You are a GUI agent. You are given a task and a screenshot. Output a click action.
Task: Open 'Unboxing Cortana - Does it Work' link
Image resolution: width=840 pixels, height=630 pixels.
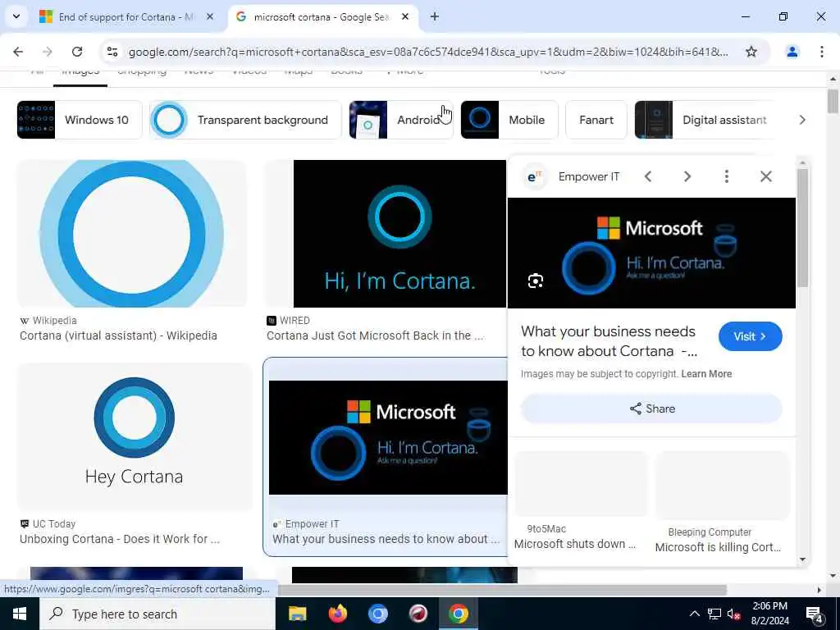(120, 539)
